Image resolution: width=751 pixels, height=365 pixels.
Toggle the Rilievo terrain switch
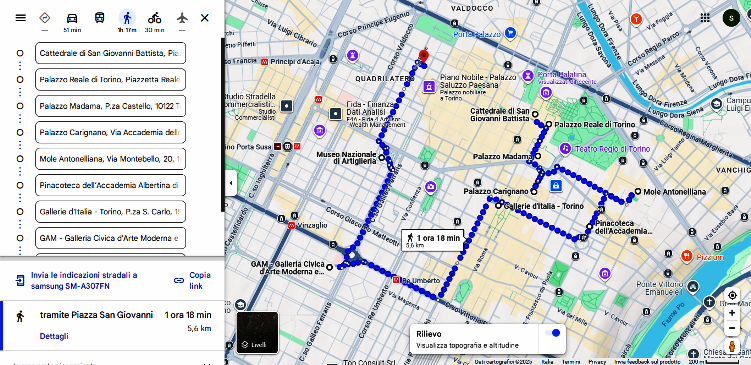pyautogui.click(x=552, y=333)
